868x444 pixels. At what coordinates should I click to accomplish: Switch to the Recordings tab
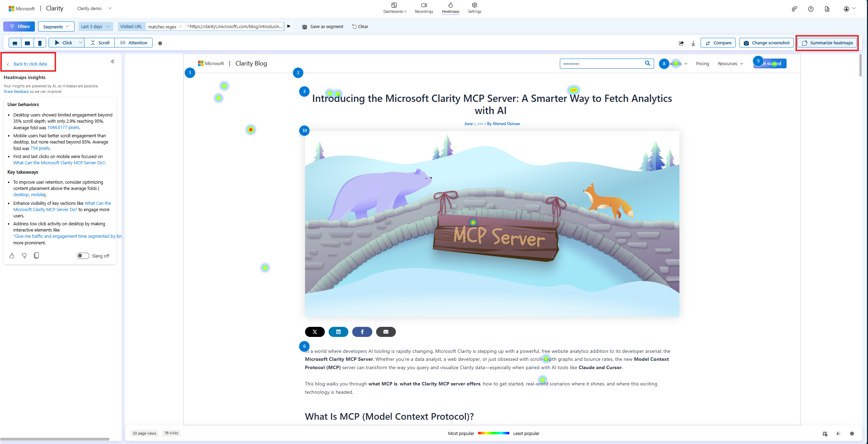[x=424, y=8]
